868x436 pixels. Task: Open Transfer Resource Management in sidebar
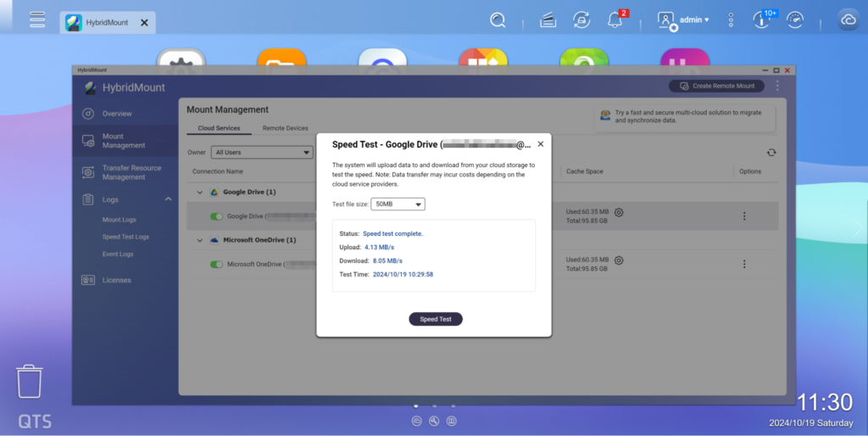click(131, 172)
